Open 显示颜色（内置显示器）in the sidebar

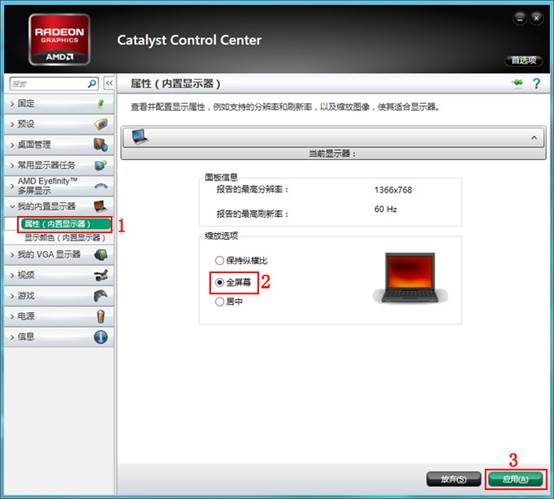(x=65, y=237)
